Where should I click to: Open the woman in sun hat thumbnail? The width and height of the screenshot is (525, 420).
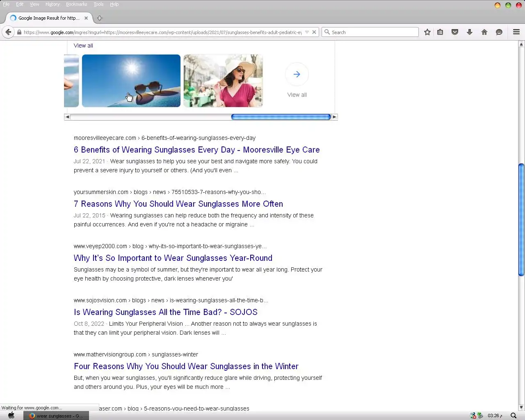[x=223, y=81]
